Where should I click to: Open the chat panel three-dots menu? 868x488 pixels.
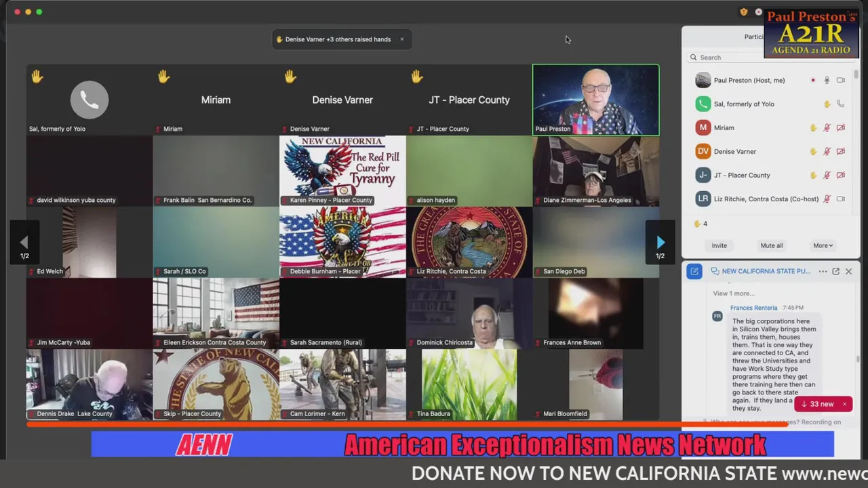(823, 271)
